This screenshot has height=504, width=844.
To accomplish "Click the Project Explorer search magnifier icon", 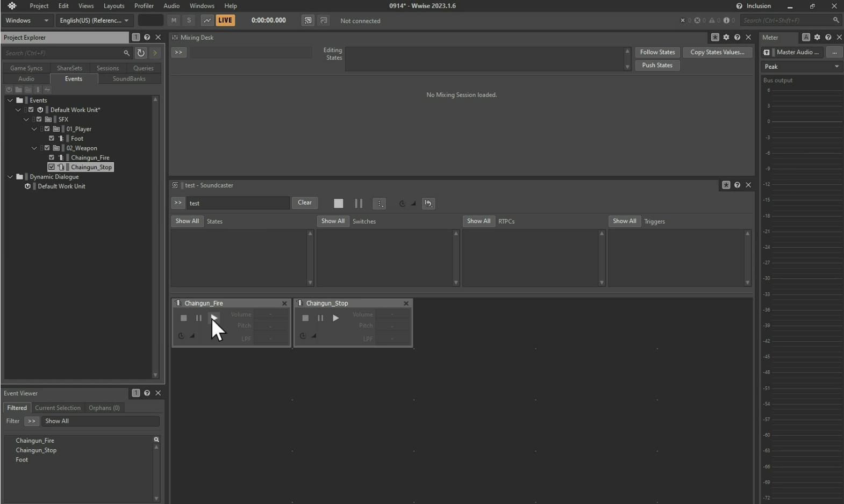I will point(127,53).
